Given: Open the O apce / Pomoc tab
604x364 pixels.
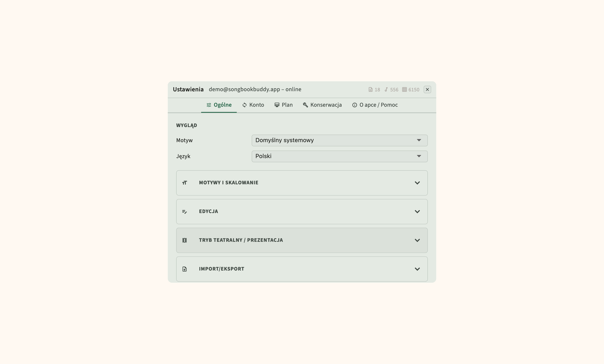Looking at the screenshot, I should 375,105.
